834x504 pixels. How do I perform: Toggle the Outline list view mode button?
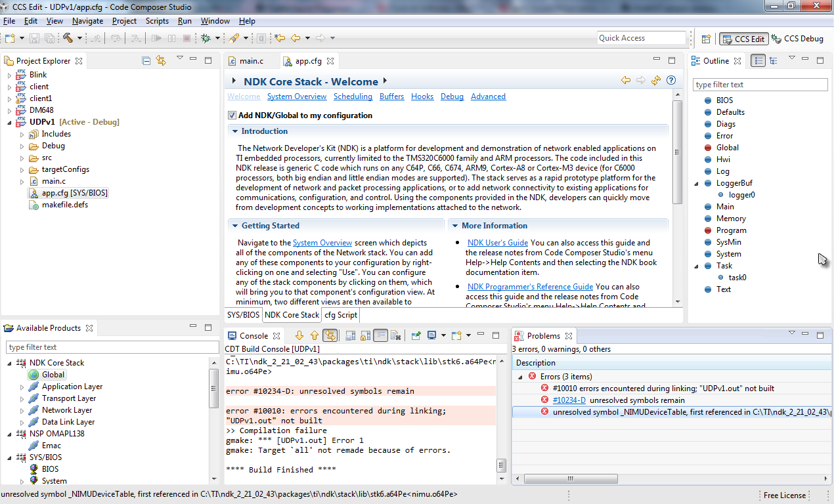coord(758,60)
